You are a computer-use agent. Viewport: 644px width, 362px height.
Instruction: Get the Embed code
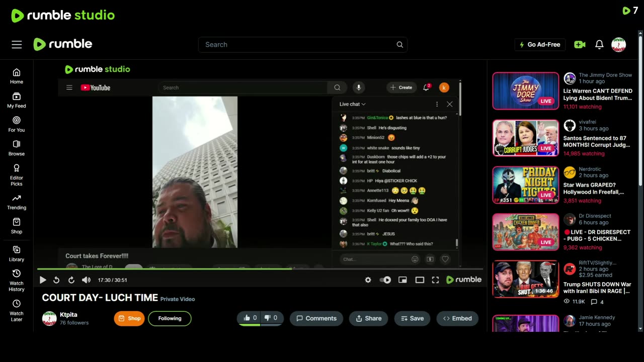[x=457, y=318]
